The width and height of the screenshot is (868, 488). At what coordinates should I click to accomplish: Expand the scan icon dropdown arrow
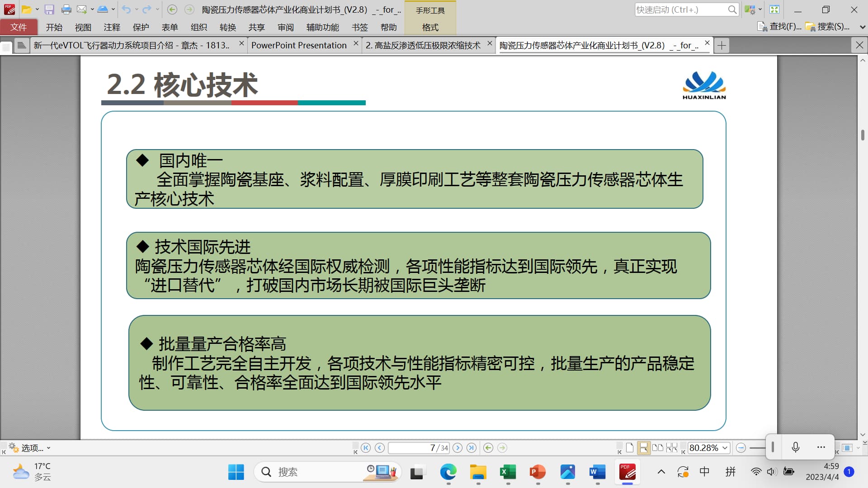point(113,9)
